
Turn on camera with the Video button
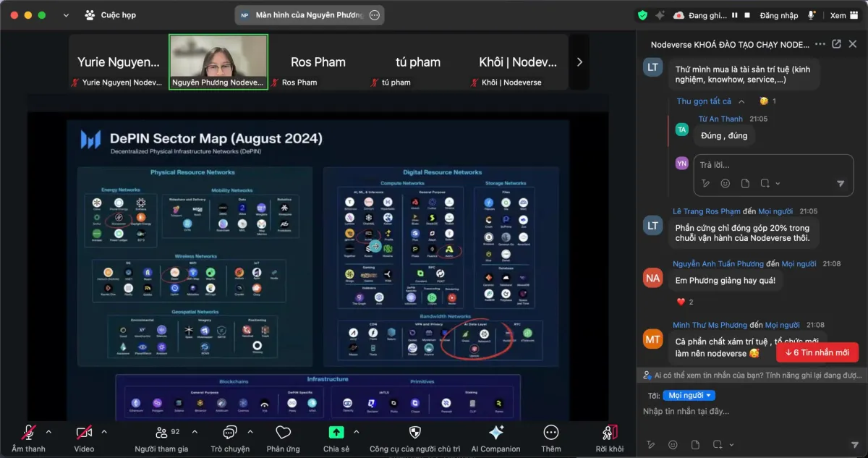click(x=84, y=438)
